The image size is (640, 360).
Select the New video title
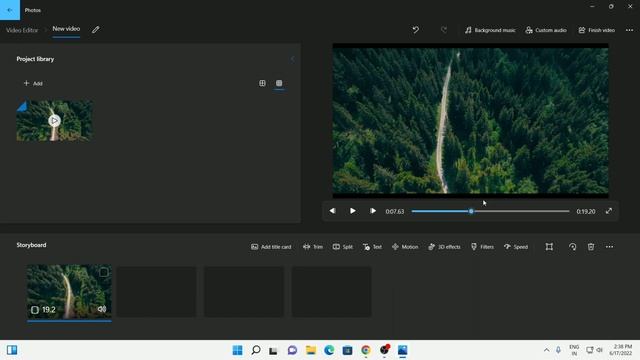66,29
